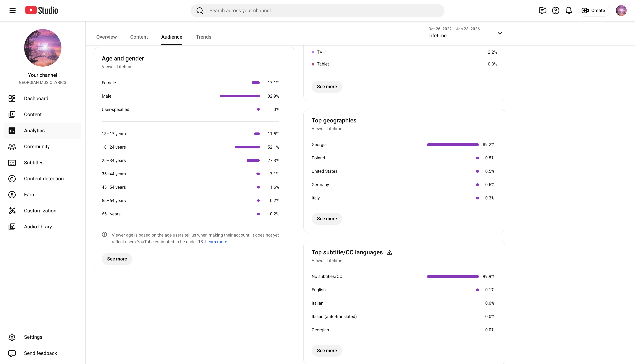Click See more under device types
The image size is (635, 364).
327,87
